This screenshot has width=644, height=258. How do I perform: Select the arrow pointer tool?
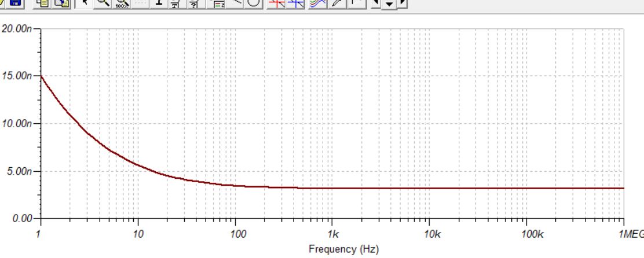[x=85, y=3]
